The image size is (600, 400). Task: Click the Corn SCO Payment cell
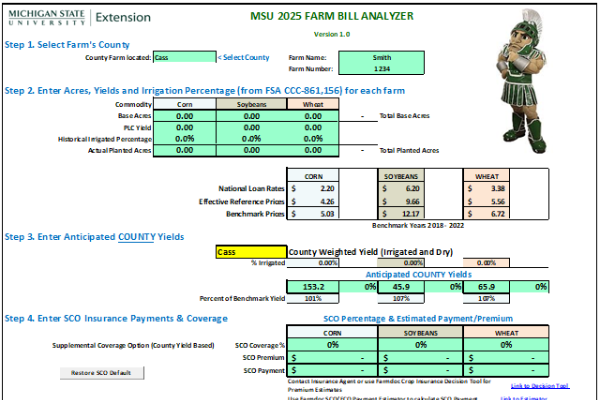click(333, 370)
